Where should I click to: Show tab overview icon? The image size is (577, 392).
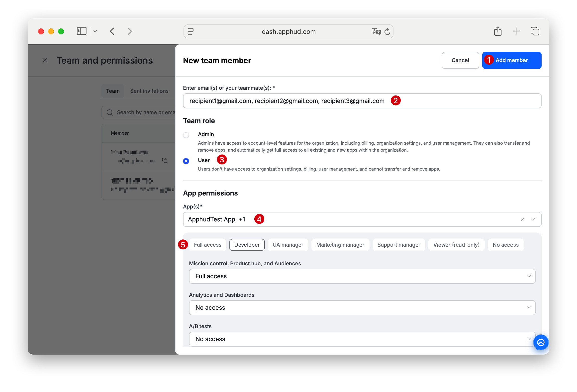coord(535,31)
